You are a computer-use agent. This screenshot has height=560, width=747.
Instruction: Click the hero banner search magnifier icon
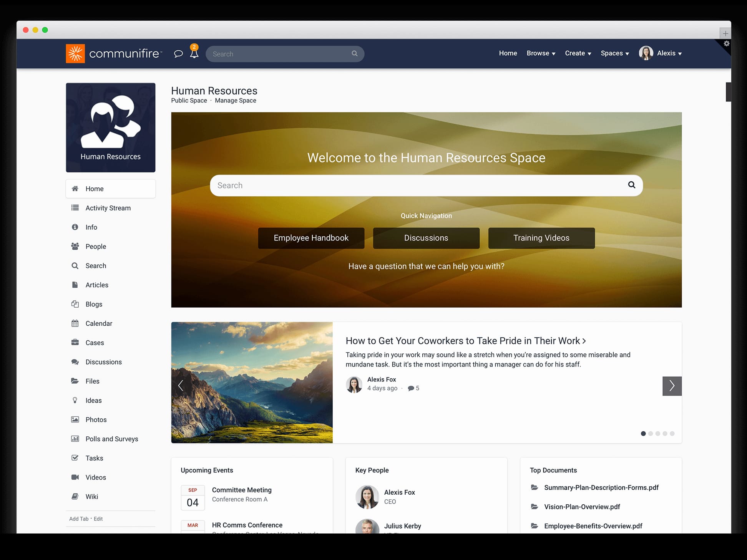point(631,185)
